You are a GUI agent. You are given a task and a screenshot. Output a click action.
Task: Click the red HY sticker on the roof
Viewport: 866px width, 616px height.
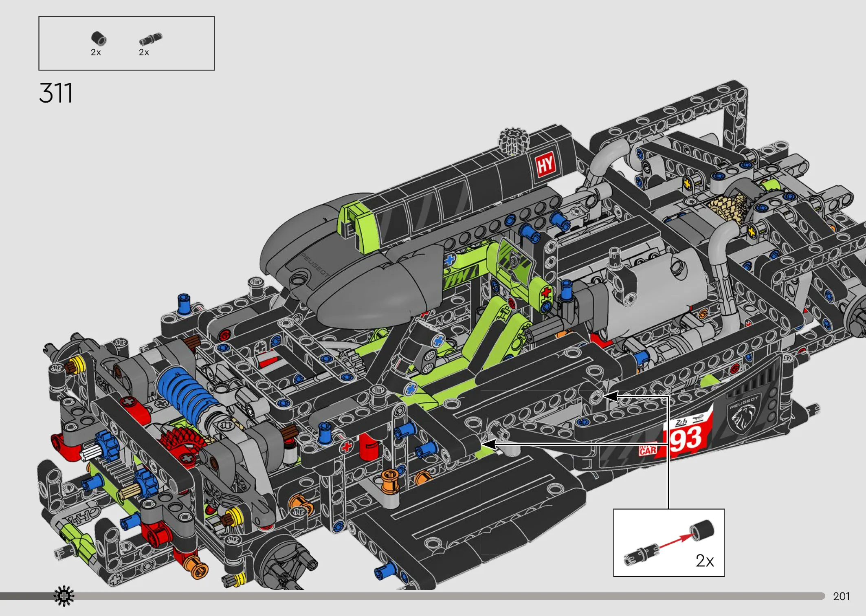pyautogui.click(x=545, y=165)
